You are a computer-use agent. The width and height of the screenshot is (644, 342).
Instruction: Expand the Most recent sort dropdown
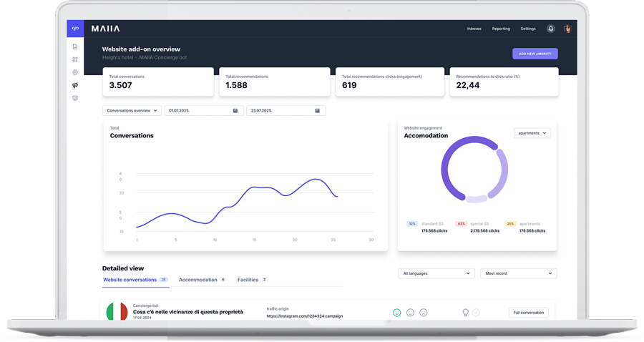(x=518, y=273)
